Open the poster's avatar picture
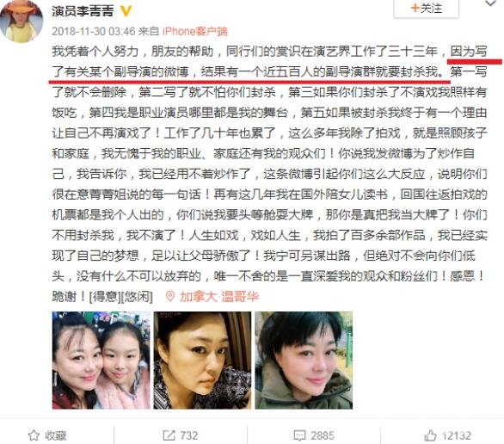 (x=22, y=21)
